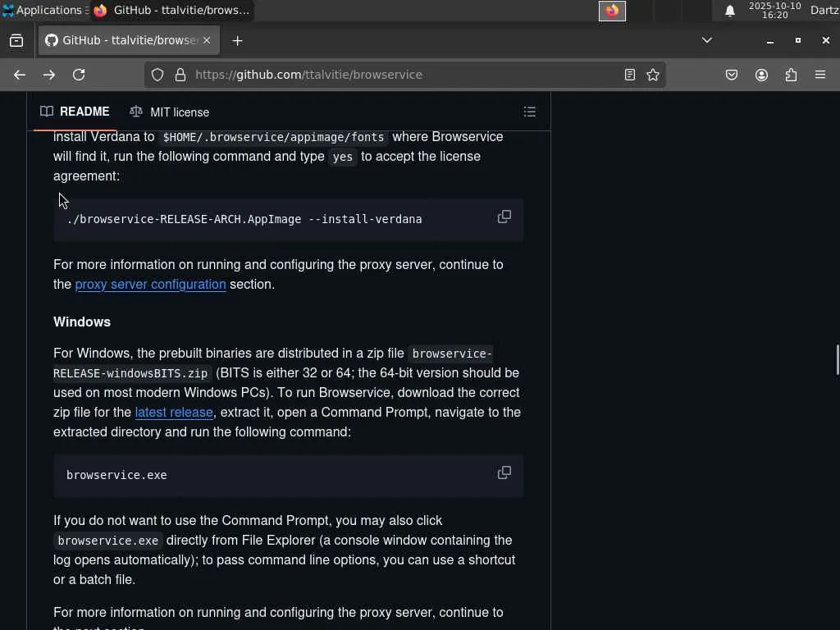Select the Firefox taskbar window button

(171, 10)
